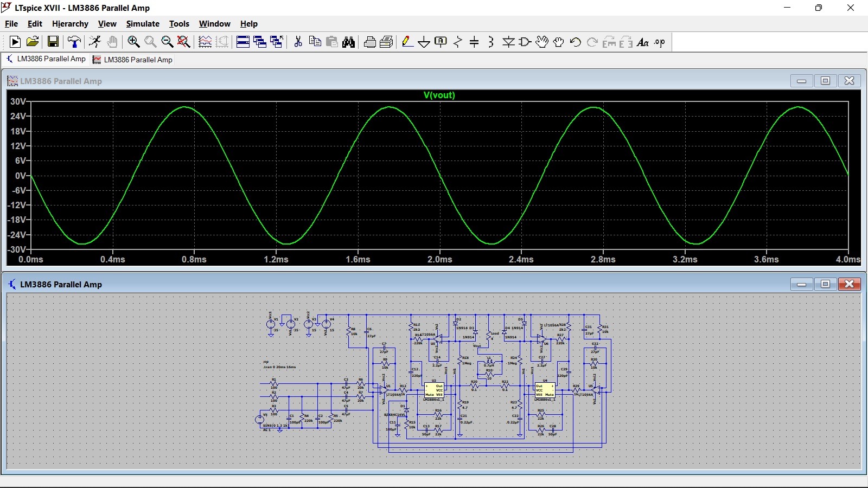Select the Label Net tool
This screenshot has height=488, width=868.
(x=441, y=42)
